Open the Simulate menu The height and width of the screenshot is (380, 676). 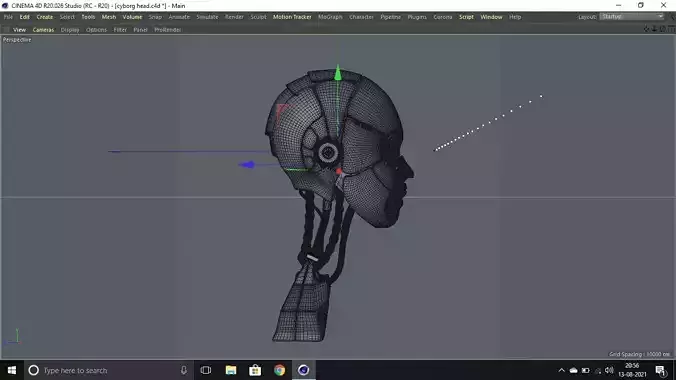[x=207, y=17]
